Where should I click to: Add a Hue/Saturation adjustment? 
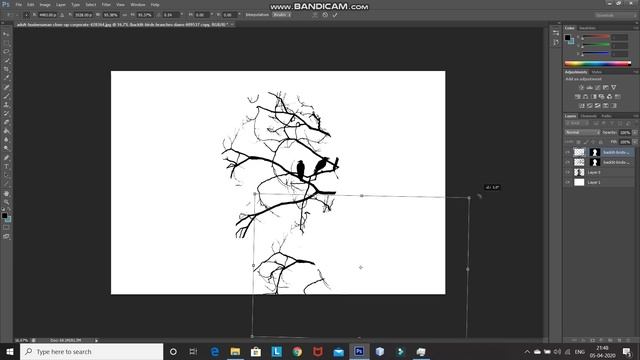pyautogui.click(x=577, y=97)
